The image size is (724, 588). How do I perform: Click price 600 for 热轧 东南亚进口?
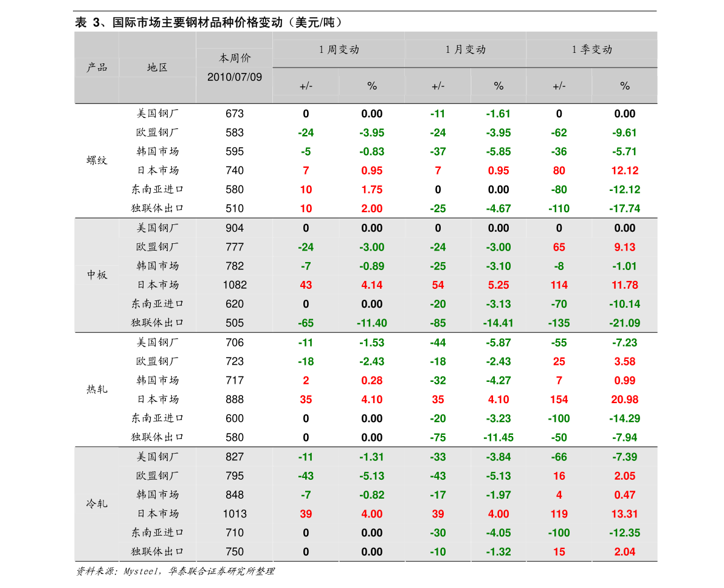(235, 418)
